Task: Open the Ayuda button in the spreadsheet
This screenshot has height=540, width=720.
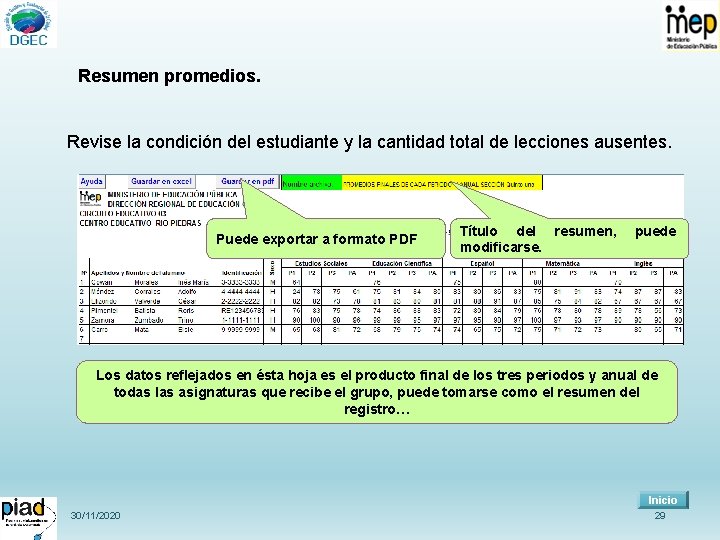Action: (x=91, y=181)
